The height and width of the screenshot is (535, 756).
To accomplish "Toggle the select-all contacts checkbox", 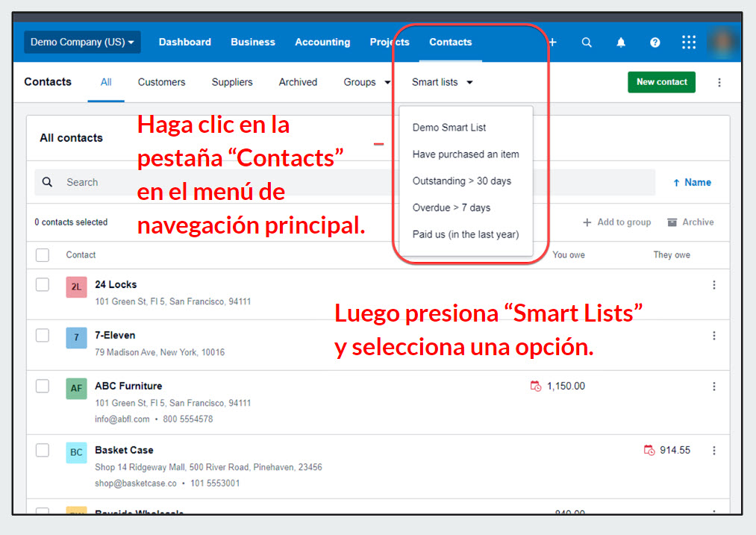I will [43, 255].
